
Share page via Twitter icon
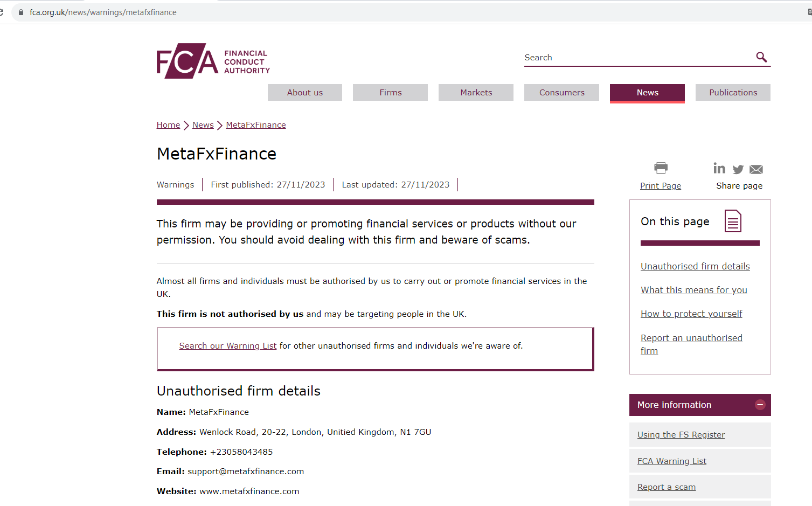pos(738,169)
